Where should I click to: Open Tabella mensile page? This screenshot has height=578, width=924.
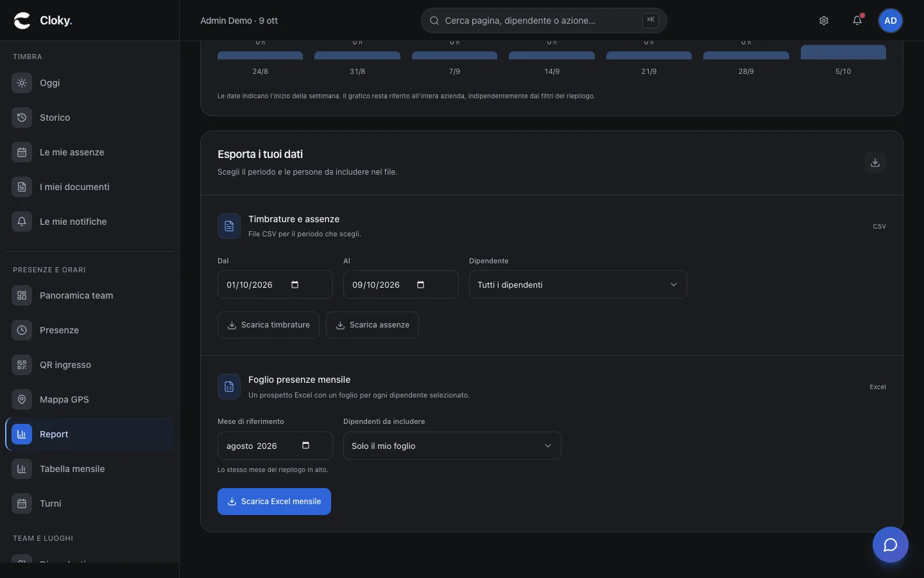point(89,469)
